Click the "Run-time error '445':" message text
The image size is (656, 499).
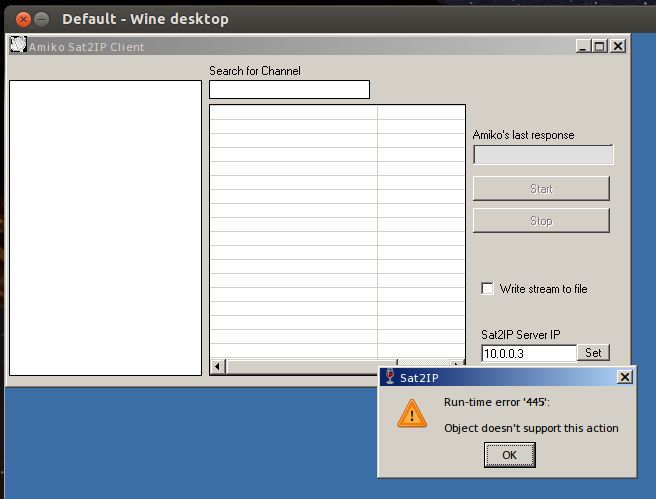click(497, 402)
